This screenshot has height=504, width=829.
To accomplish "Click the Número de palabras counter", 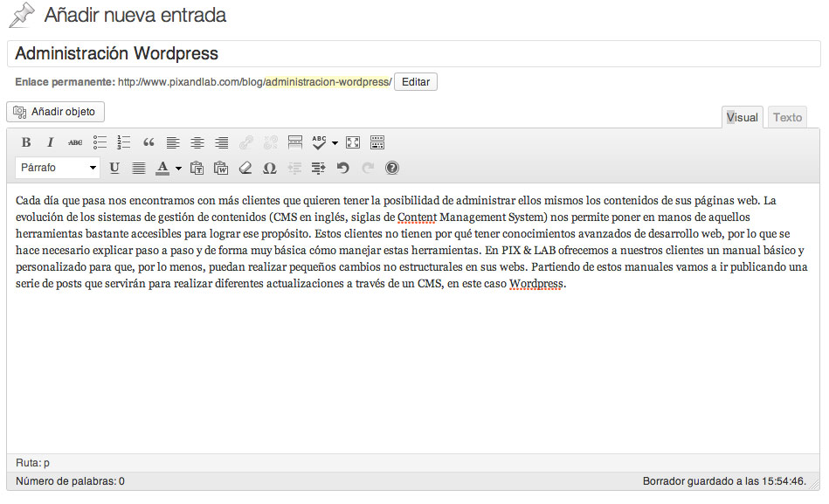I will coord(70,481).
